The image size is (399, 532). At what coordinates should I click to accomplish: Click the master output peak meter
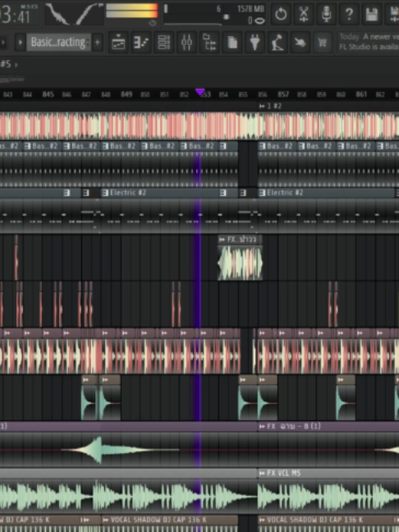132,11
